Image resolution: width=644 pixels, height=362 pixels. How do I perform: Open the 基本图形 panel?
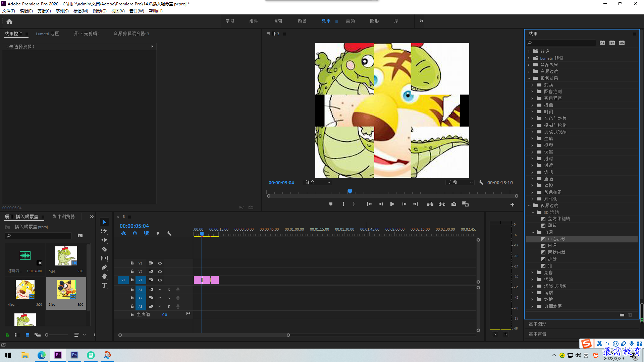[x=537, y=324]
